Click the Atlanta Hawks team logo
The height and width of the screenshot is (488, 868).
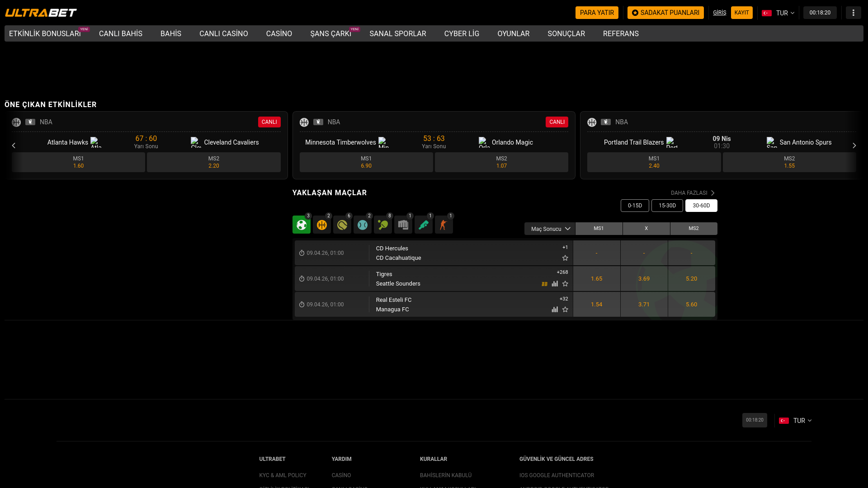tap(96, 142)
